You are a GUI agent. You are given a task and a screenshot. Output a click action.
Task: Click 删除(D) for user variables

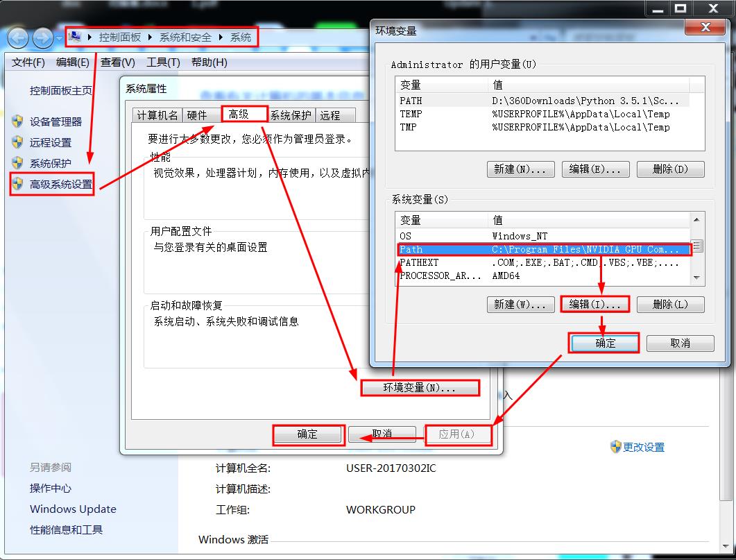[x=670, y=169]
